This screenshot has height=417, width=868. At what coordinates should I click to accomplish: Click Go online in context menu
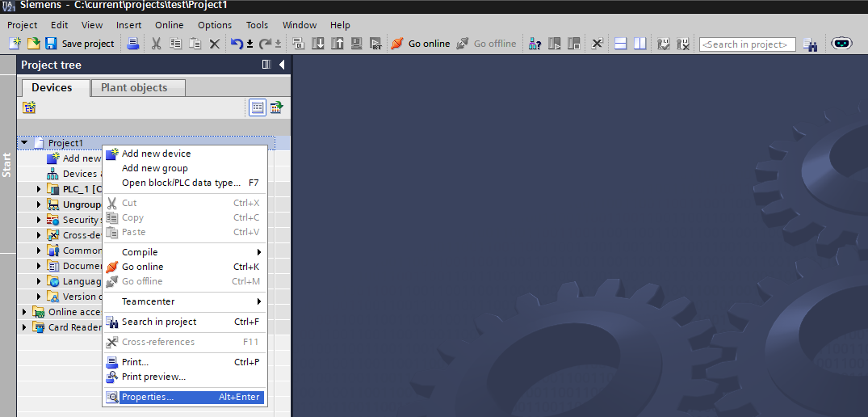click(x=185, y=267)
